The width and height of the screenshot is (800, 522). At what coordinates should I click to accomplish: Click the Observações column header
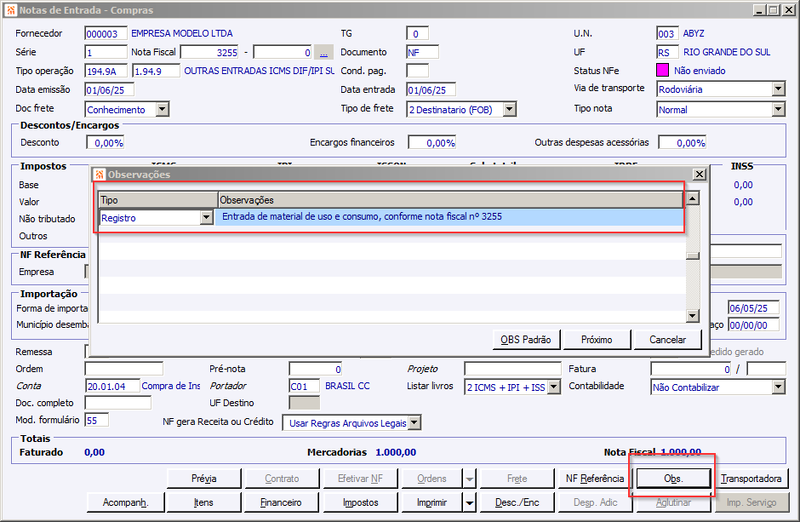point(451,200)
